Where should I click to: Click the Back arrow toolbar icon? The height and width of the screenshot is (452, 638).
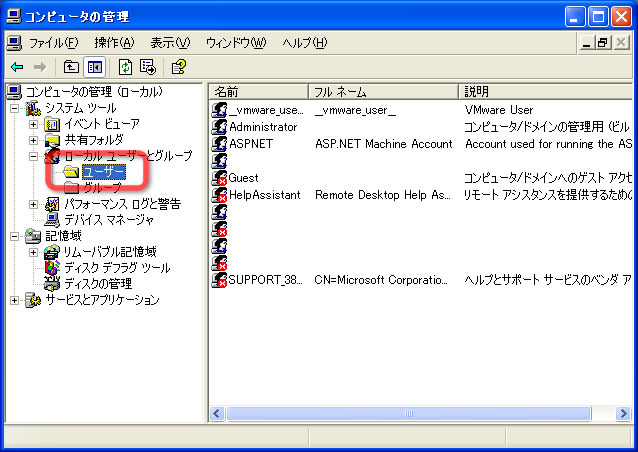[17, 67]
